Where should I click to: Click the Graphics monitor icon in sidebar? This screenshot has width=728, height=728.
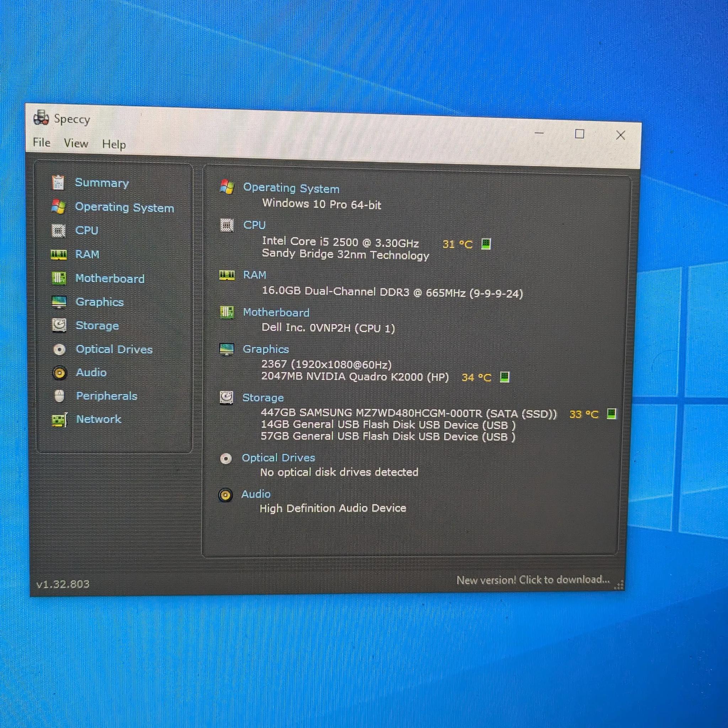click(59, 302)
